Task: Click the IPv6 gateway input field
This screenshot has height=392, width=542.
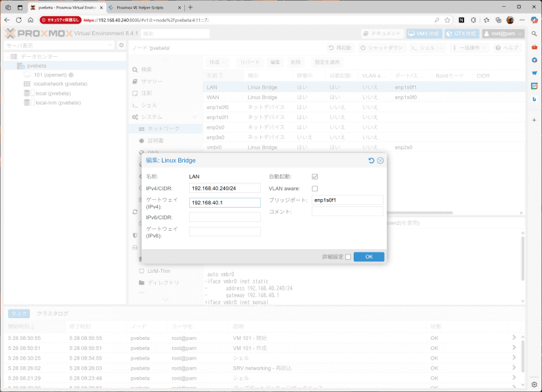Action: 225,232
